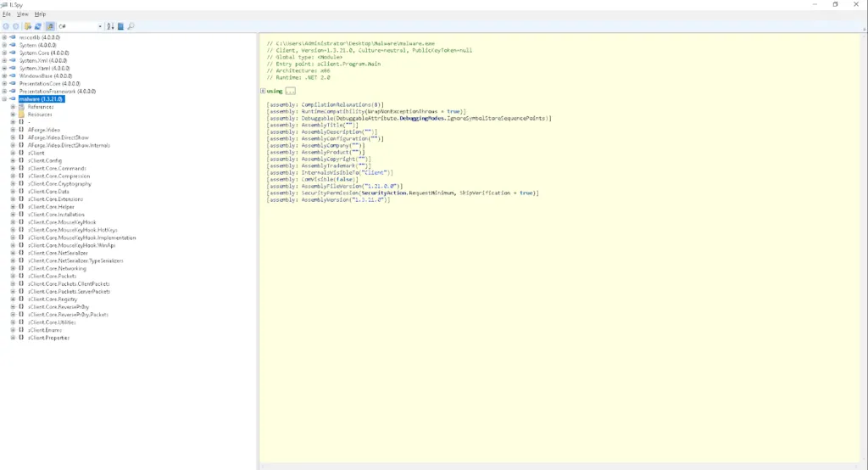Open the Help menu

(x=41, y=14)
